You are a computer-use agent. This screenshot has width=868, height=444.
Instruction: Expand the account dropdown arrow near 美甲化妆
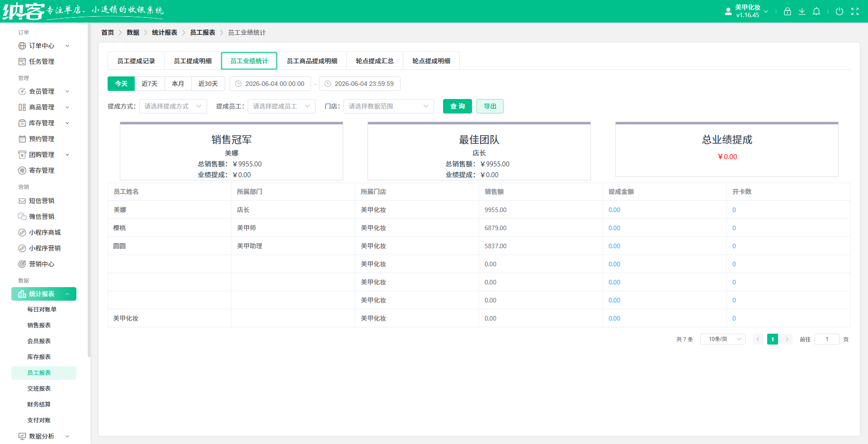coord(766,12)
